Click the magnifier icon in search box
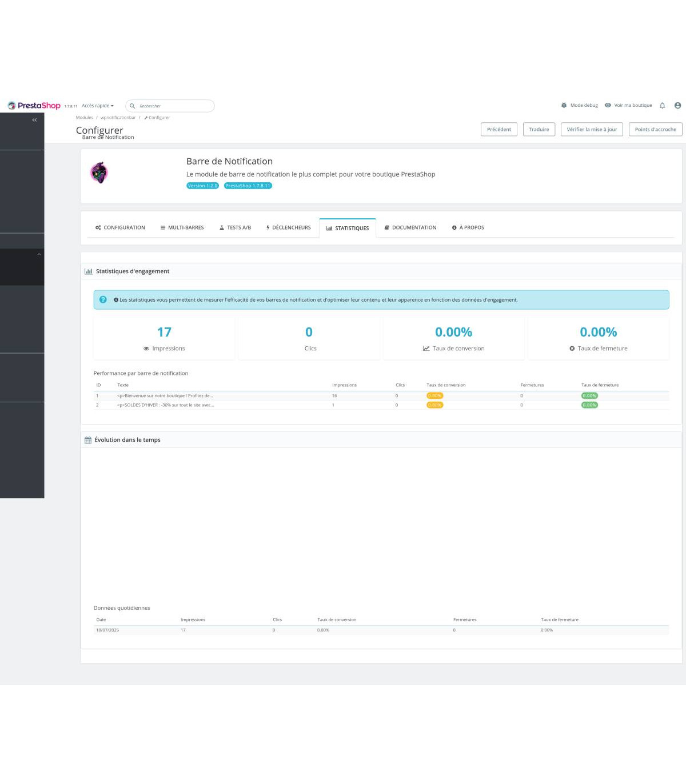This screenshot has width=686, height=784. pos(133,106)
